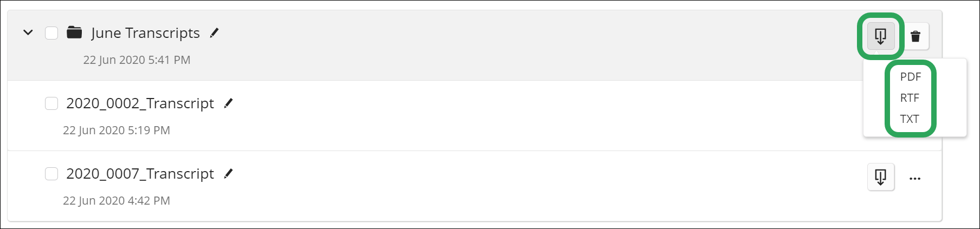The width and height of the screenshot is (980, 229).
Task: Choose RTF from the download menu
Action: point(910,98)
